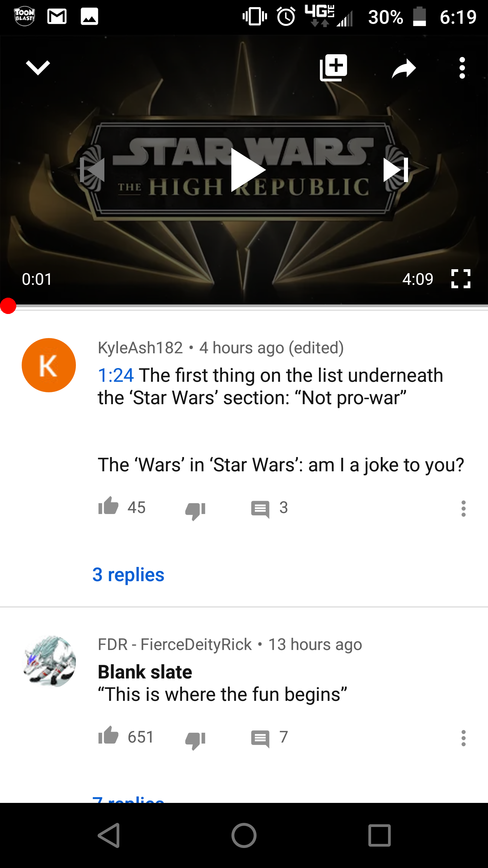Enter fullscreen mode
The image size is (488, 868).
[461, 279]
